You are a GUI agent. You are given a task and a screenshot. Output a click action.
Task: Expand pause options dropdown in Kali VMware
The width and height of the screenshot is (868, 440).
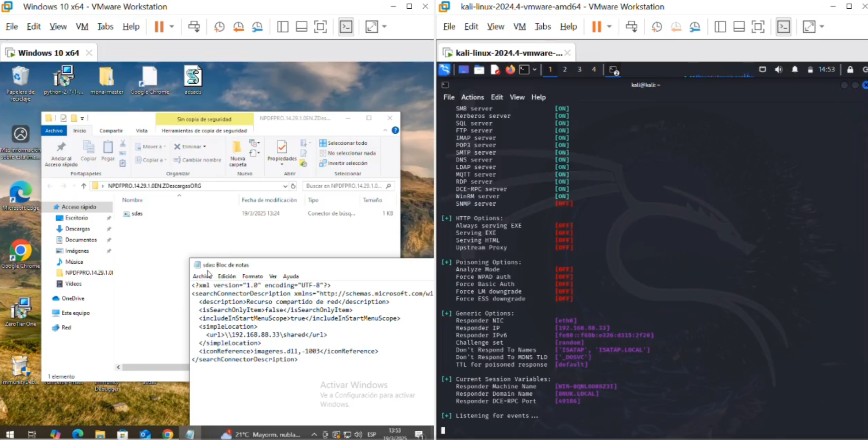(609, 27)
